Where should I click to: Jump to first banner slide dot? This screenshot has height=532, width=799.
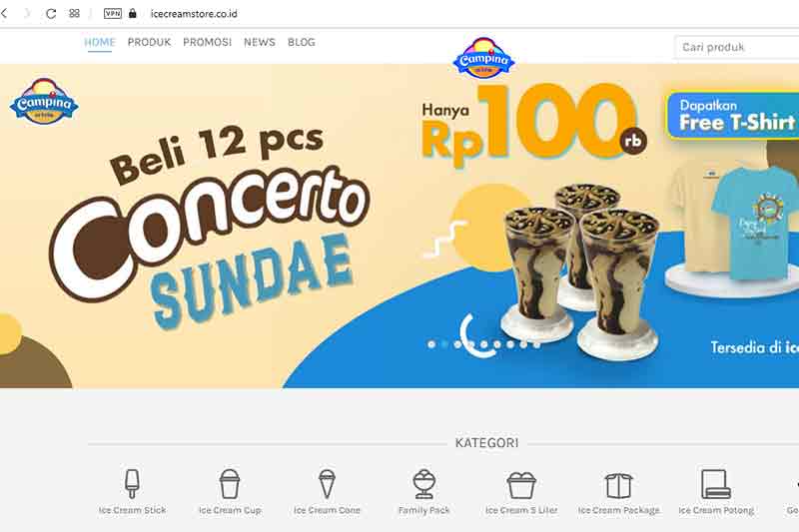pyautogui.click(x=431, y=344)
